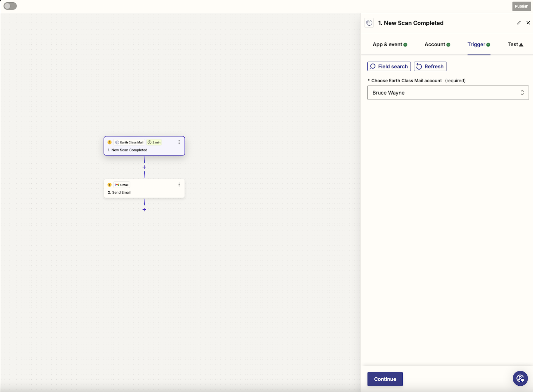Click 'Choose Earth Class Mail account' label
This screenshot has height=392, width=533.
406,81
